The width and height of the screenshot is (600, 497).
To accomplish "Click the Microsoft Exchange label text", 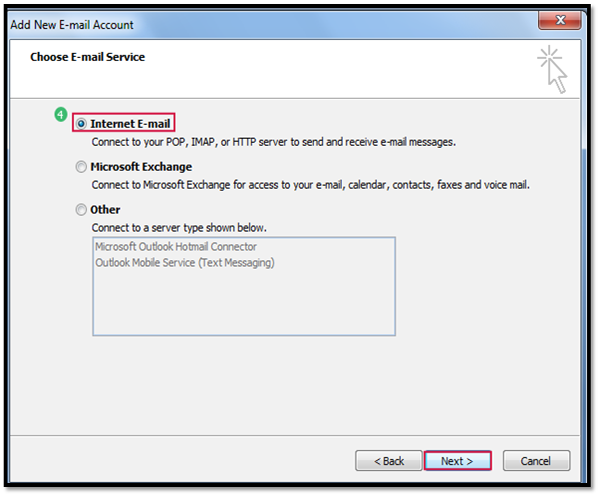I will pos(141,167).
